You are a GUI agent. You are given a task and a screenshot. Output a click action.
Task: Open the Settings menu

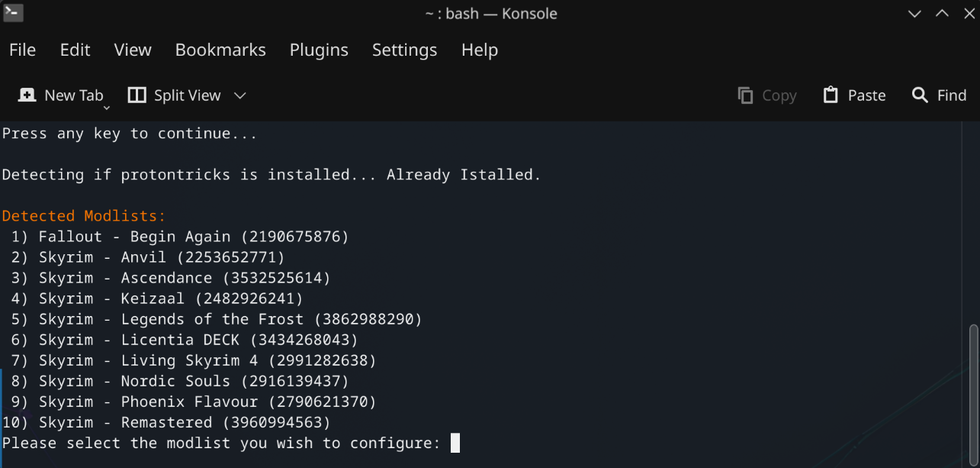pos(405,50)
